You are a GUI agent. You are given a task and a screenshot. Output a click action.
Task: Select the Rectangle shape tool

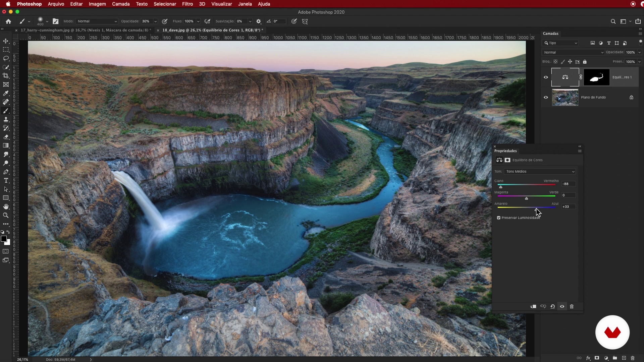click(x=6, y=198)
